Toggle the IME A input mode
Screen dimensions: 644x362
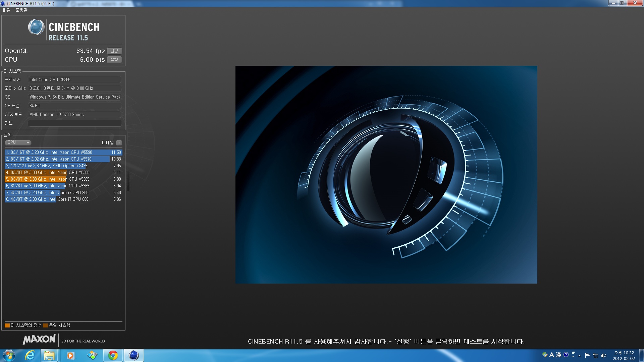[551, 355]
